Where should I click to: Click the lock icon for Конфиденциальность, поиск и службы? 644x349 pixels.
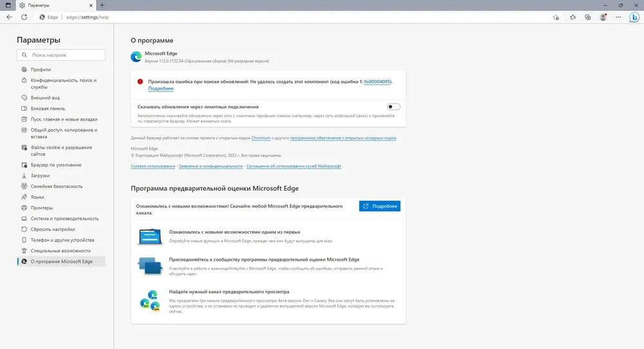click(24, 80)
